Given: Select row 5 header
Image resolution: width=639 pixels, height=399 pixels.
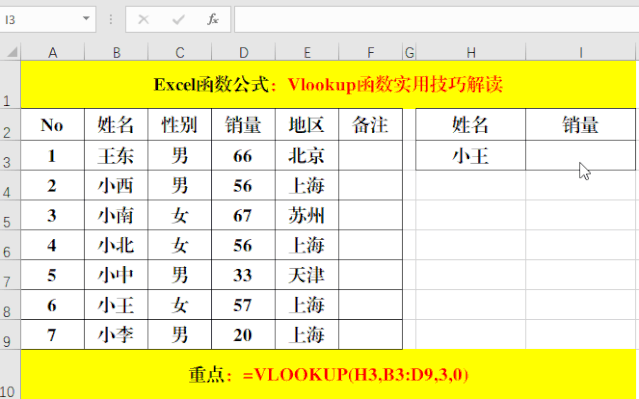Looking at the screenshot, I should coord(10,215).
